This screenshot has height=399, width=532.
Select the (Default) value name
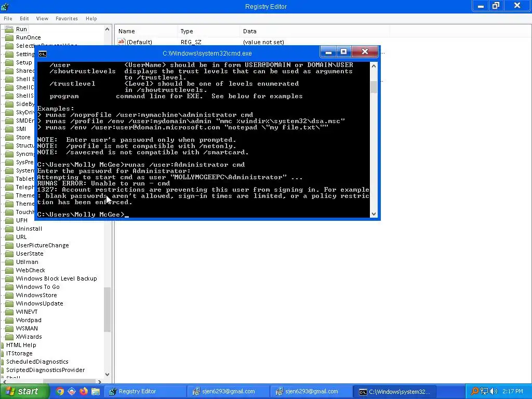click(x=139, y=42)
